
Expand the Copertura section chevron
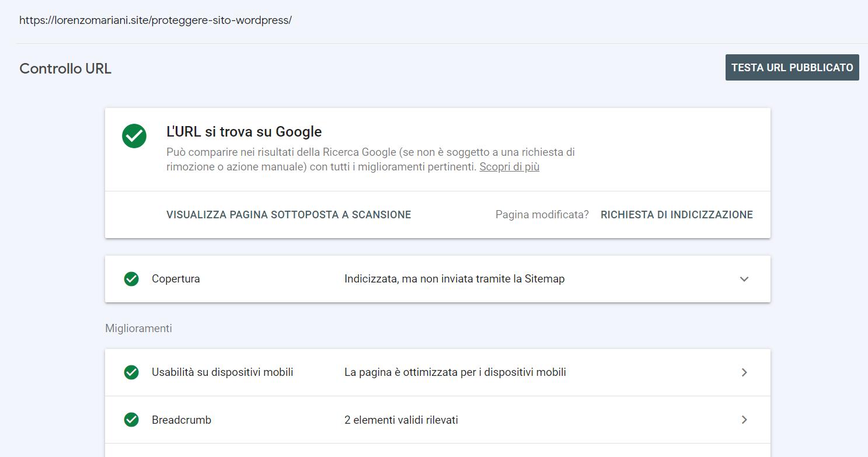(x=744, y=279)
